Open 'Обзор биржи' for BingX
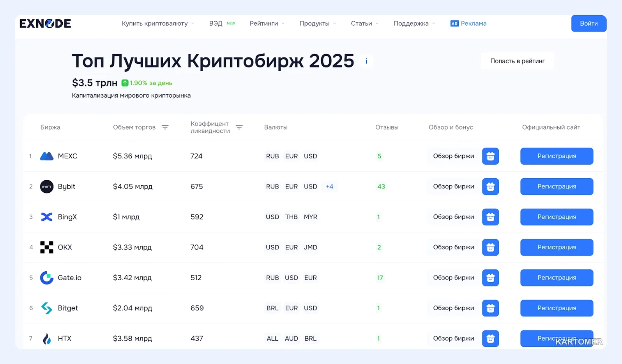Viewport: 622px width, 364px height. 454,217
